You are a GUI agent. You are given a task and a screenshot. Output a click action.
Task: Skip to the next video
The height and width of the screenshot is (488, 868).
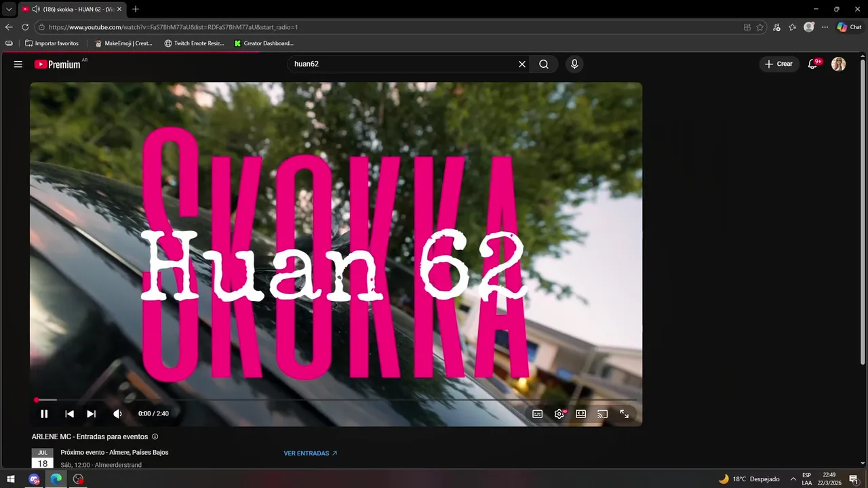tap(92, 413)
